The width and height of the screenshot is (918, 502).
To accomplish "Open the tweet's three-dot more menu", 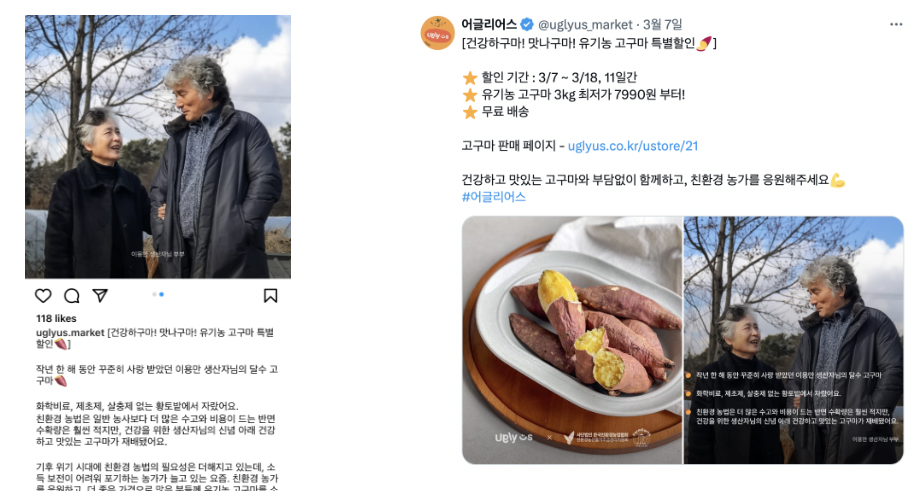I will tap(896, 25).
